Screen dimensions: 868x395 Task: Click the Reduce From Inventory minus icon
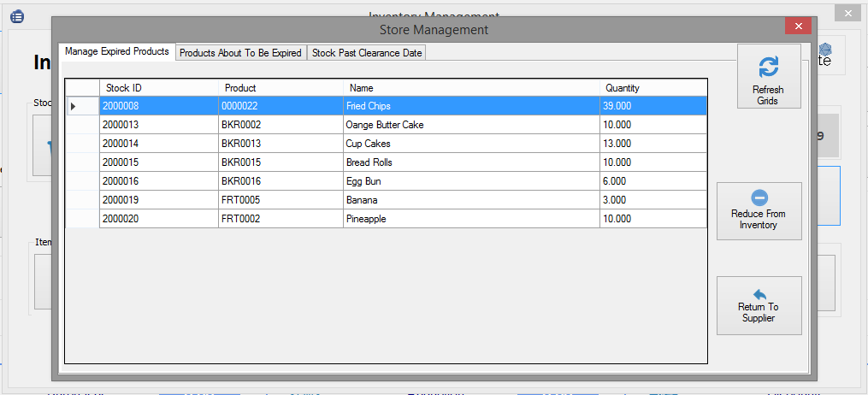(759, 197)
